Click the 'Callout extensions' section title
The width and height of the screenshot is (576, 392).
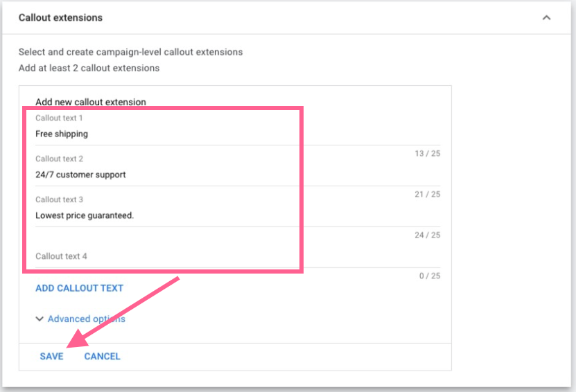tap(60, 17)
